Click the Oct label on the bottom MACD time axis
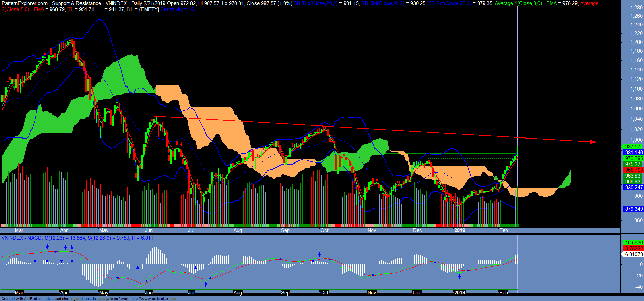This screenshot has height=301, width=644. (324, 293)
